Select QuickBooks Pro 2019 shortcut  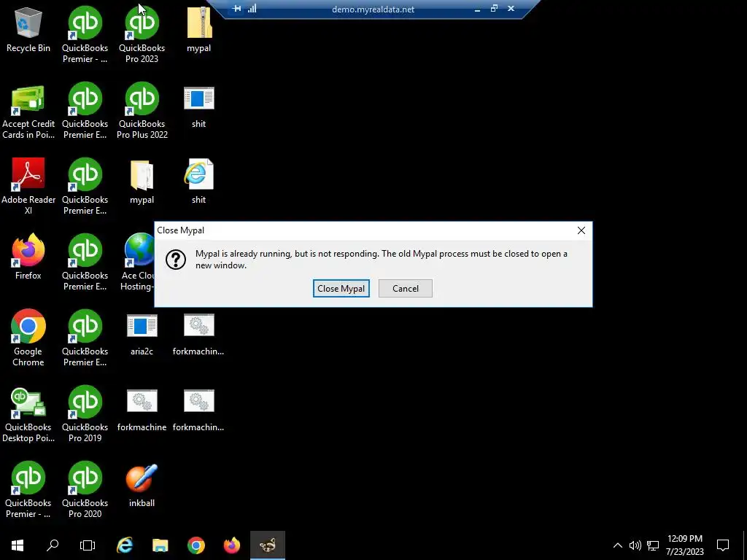pos(85,414)
